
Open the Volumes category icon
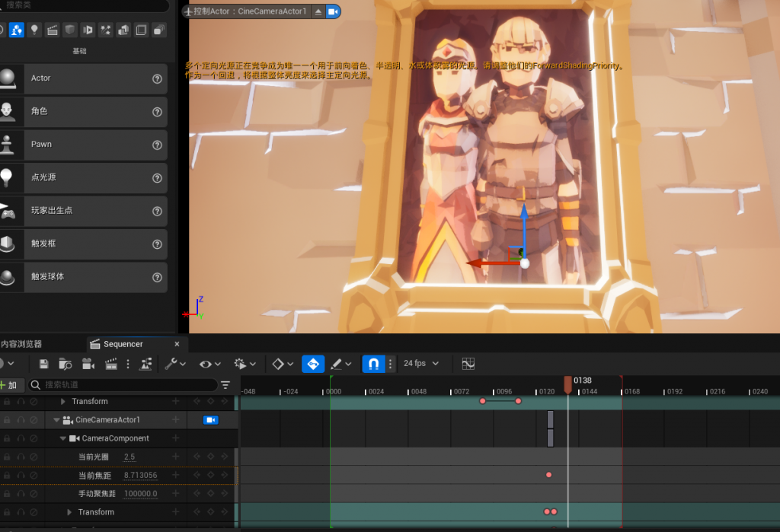coord(141,30)
